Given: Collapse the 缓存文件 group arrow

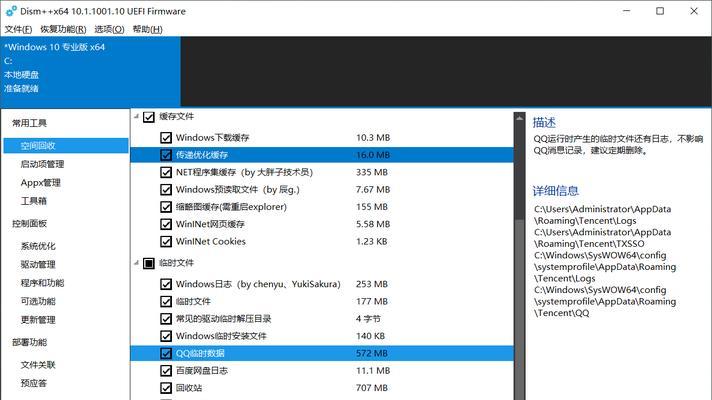Looking at the screenshot, I should click(136, 117).
